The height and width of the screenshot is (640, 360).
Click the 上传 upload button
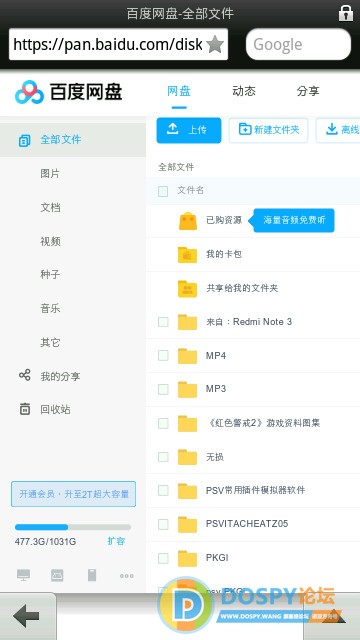click(189, 130)
